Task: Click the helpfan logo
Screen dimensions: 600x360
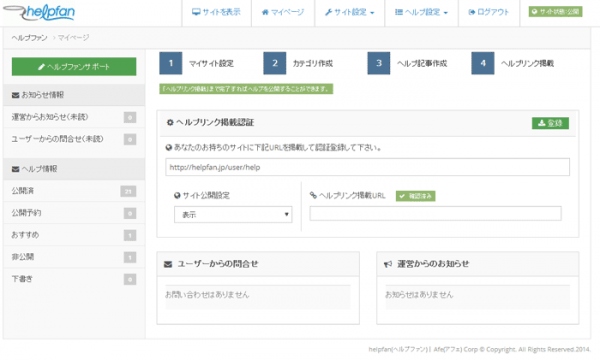Action: click(x=39, y=12)
